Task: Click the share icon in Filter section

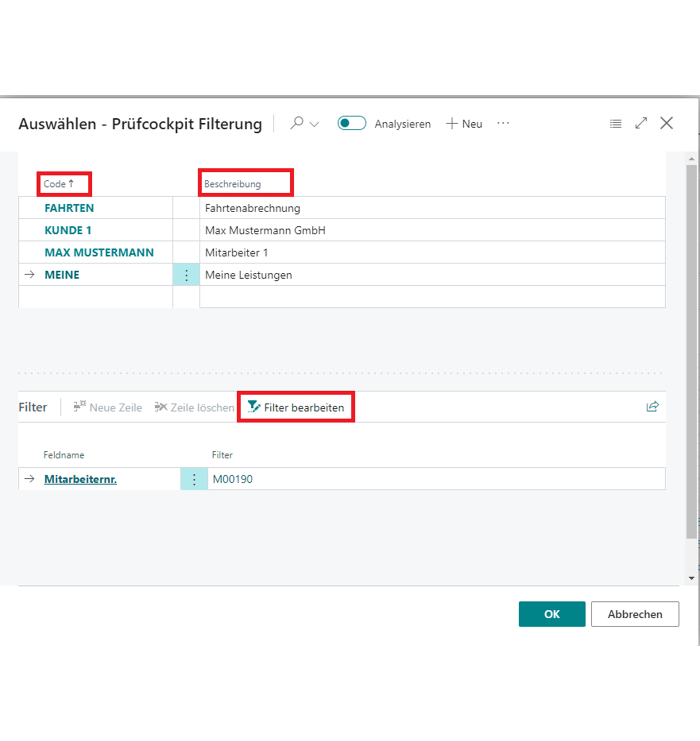Action: 653,406
